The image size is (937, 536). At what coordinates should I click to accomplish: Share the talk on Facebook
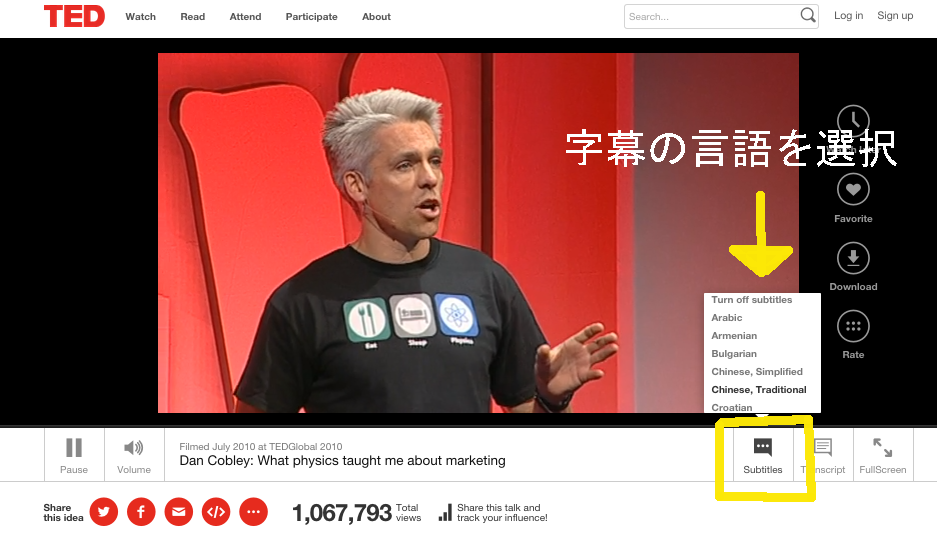pyautogui.click(x=141, y=512)
